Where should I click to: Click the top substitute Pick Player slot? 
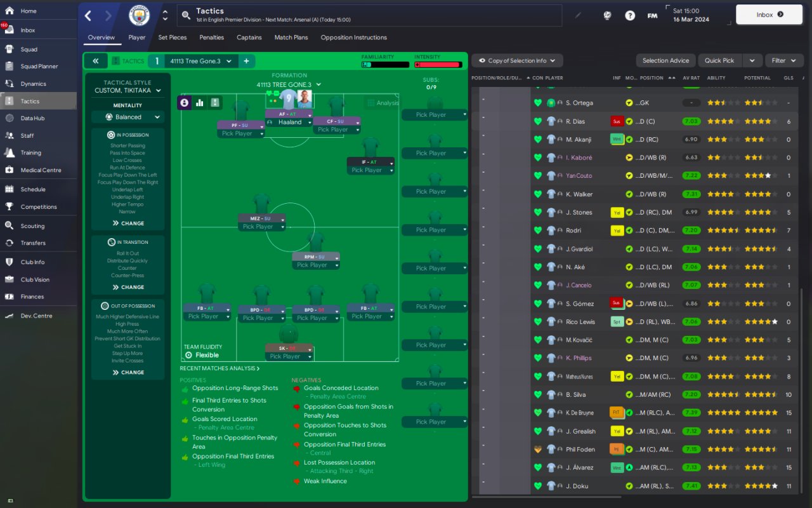click(x=435, y=115)
